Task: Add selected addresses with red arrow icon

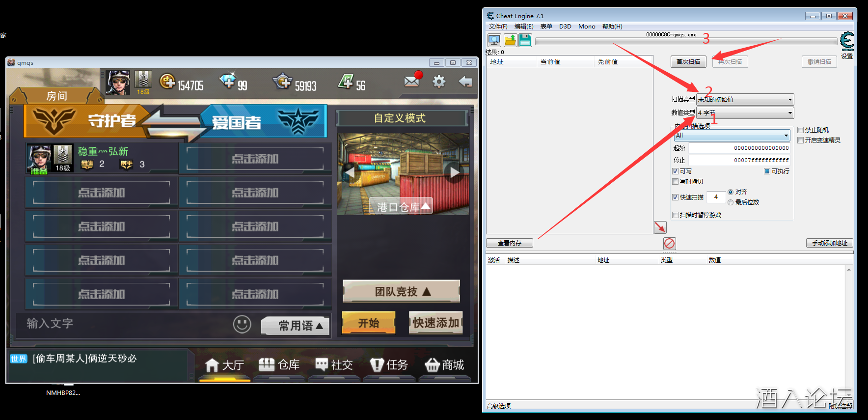Action: click(660, 227)
